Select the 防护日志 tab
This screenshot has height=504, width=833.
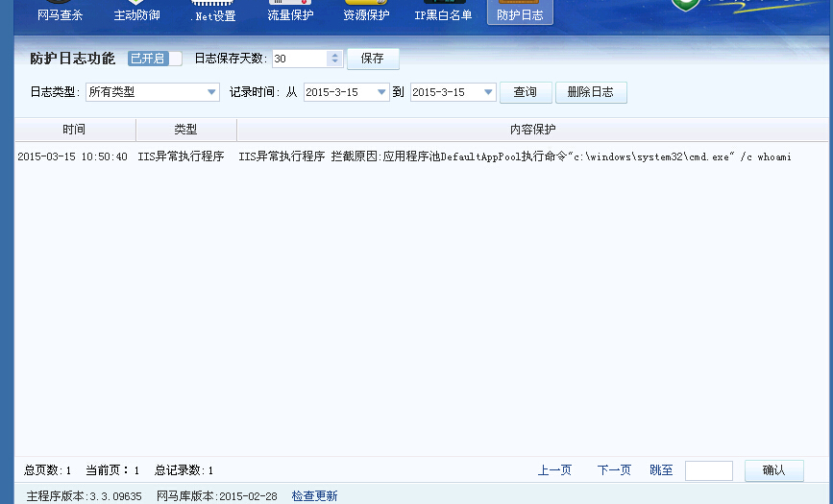tap(520, 12)
